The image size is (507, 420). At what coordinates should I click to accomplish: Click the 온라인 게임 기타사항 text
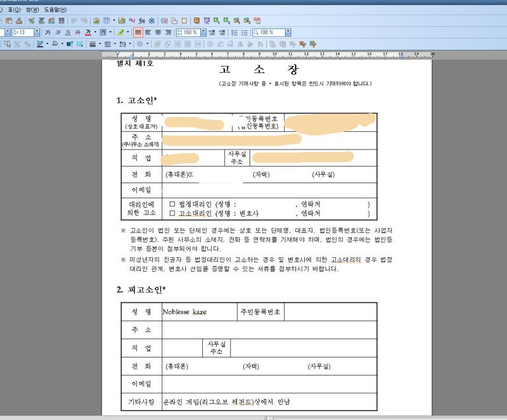(x=226, y=402)
